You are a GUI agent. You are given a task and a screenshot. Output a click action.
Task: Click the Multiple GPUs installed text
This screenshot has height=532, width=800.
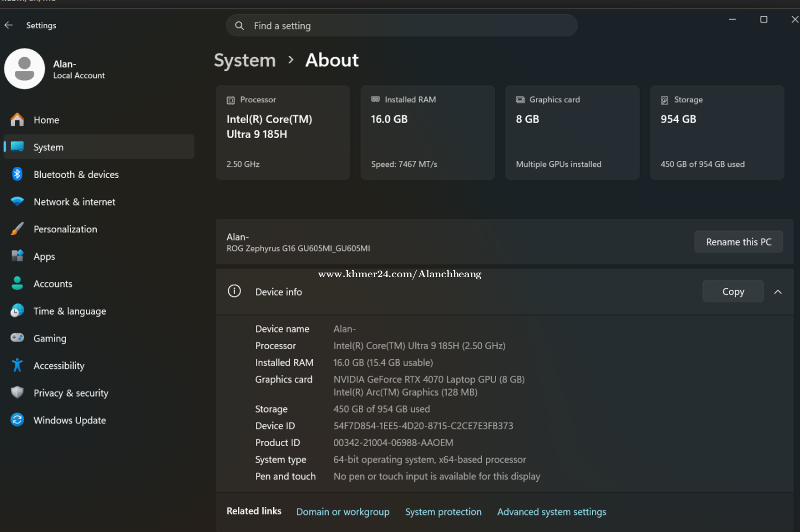[x=558, y=164]
